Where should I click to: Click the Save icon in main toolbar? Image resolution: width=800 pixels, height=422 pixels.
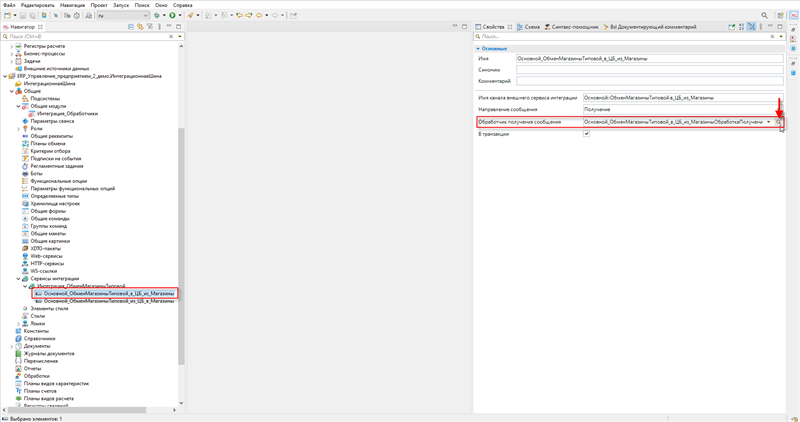click(x=21, y=16)
